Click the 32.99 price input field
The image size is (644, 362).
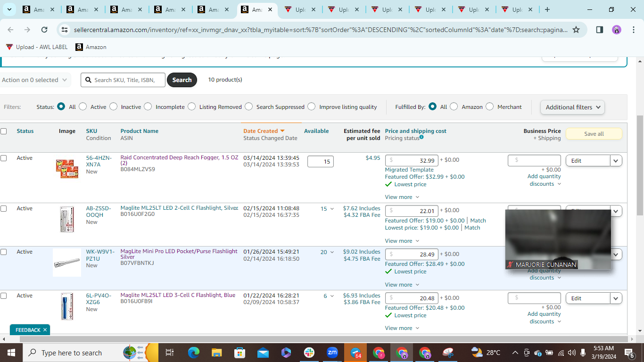412,161
